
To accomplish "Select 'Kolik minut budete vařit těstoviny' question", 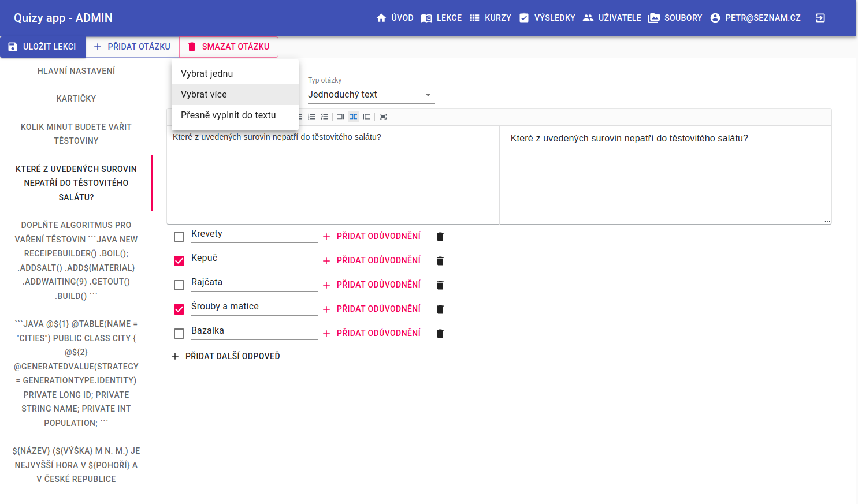I will [76, 134].
